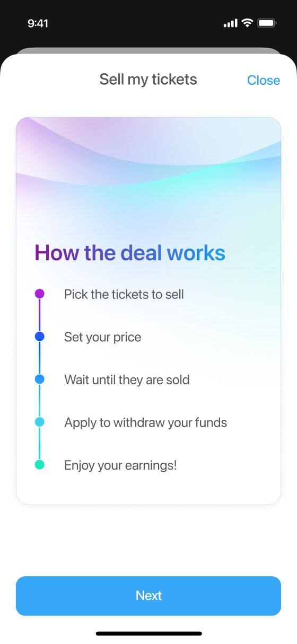Tap the Wi-Fi status icon
This screenshot has height=644, width=297.
pos(247,23)
